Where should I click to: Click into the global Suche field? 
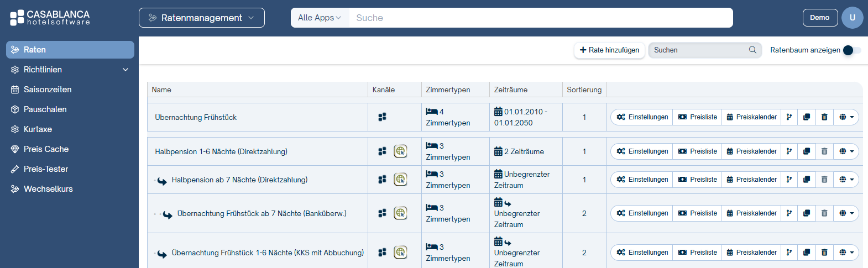point(541,18)
